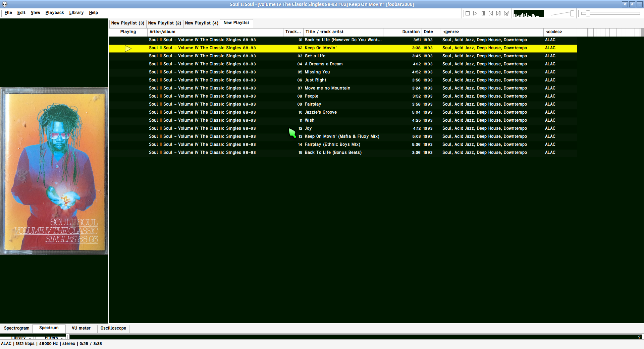
Task: Click the 5:04 duration of Jazzie's Groove
Action: point(416,112)
